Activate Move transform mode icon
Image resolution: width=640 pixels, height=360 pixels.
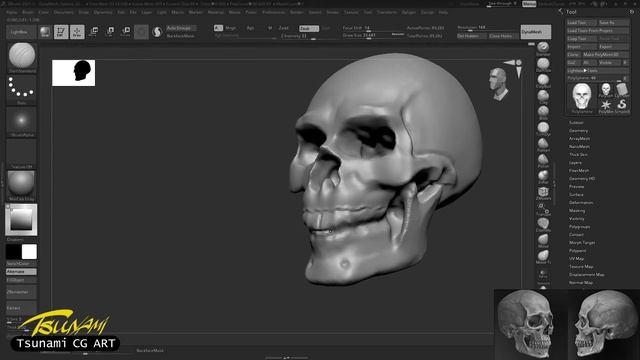tap(93, 32)
